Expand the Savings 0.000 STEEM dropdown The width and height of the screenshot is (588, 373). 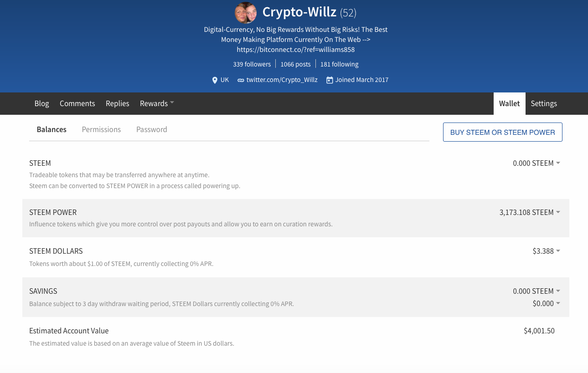pos(536,291)
